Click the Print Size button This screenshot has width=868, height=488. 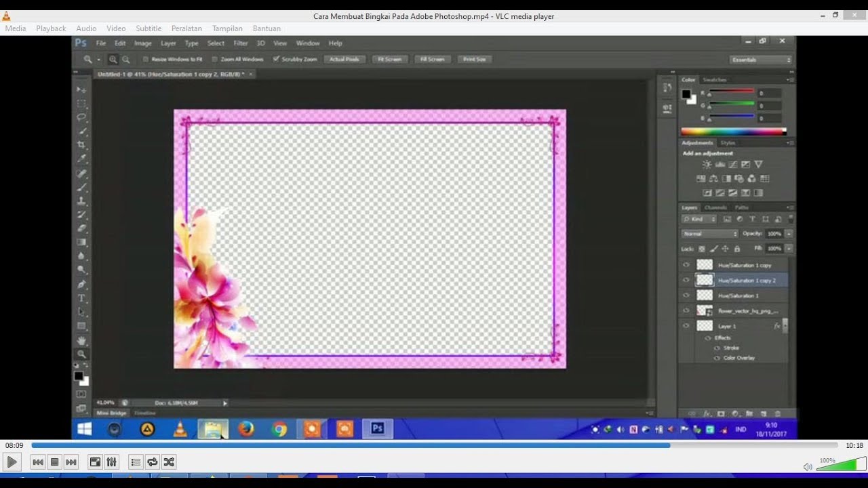(x=474, y=60)
